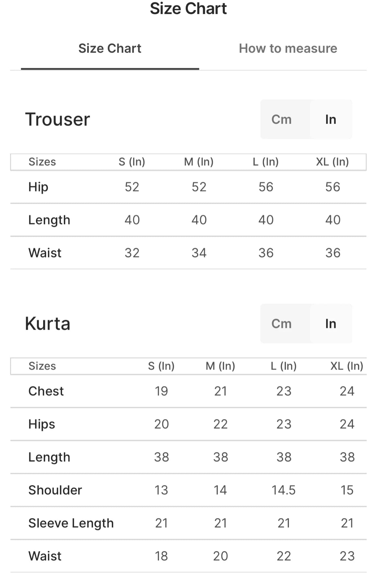Click the Trouser section heading
The width and height of the screenshot is (381, 588).
[x=57, y=119]
